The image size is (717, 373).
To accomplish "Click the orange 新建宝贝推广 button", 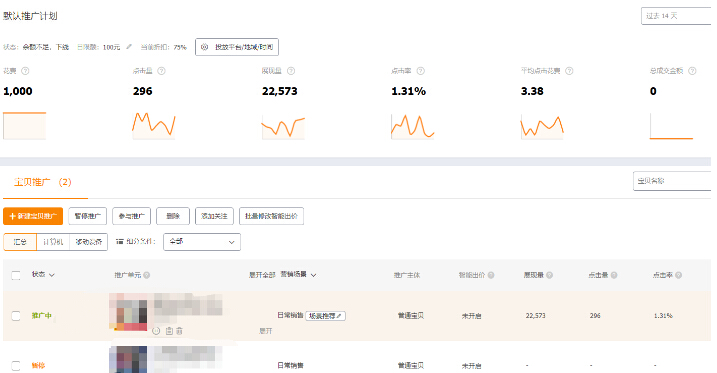I will tap(33, 216).
